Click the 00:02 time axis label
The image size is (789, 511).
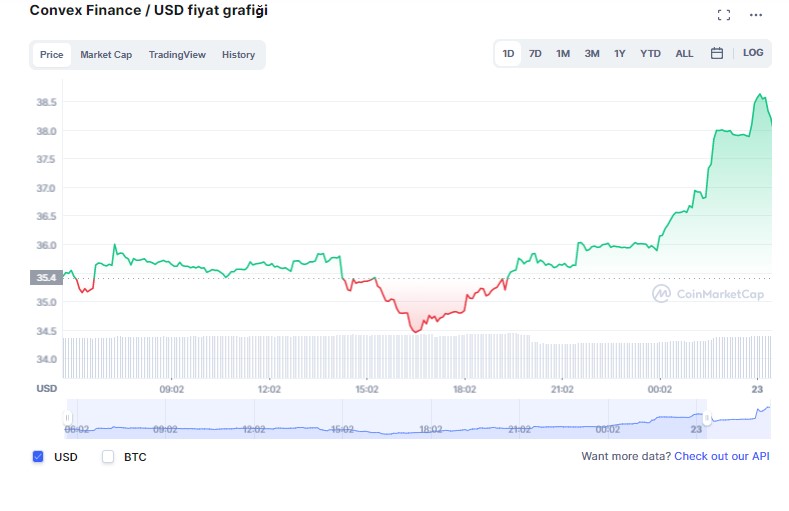(659, 389)
